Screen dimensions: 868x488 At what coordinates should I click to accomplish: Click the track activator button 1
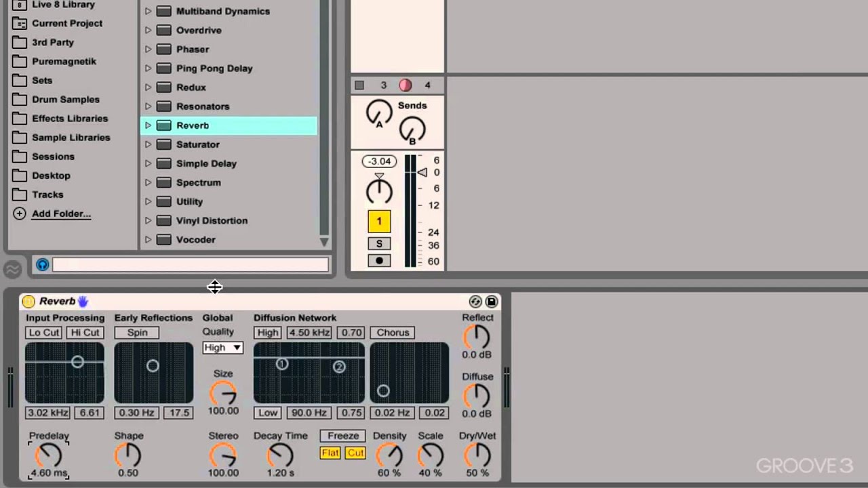(x=379, y=222)
